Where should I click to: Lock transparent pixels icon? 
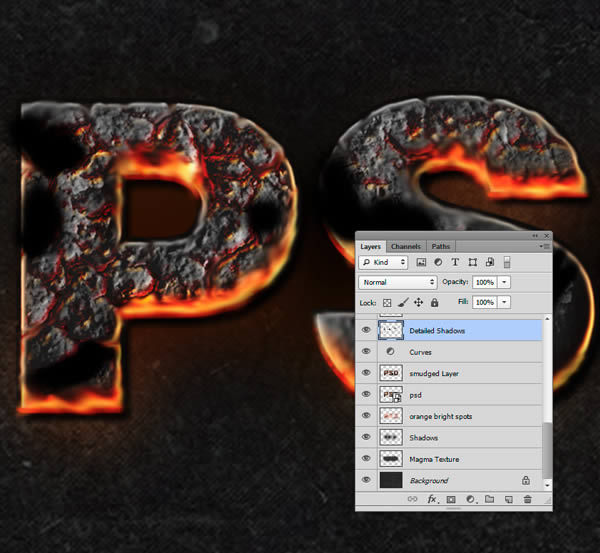[x=387, y=303]
